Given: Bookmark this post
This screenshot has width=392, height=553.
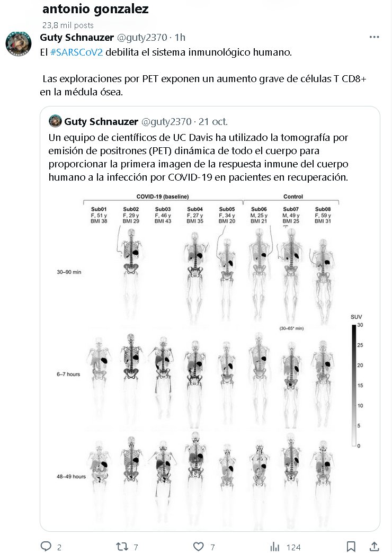Looking at the screenshot, I should click(x=351, y=546).
